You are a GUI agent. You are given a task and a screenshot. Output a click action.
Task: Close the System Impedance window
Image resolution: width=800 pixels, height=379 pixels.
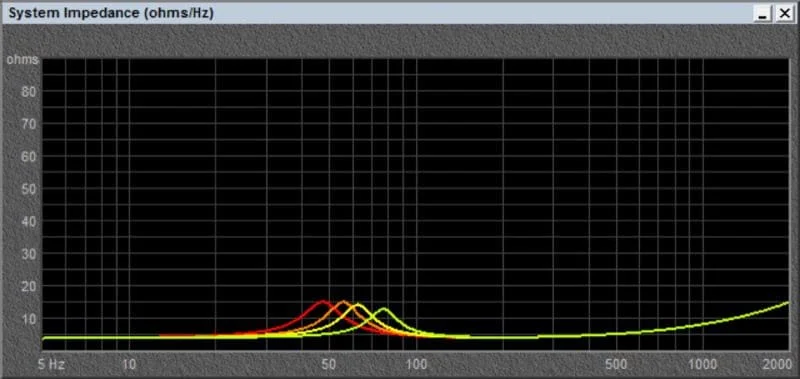[784, 14]
